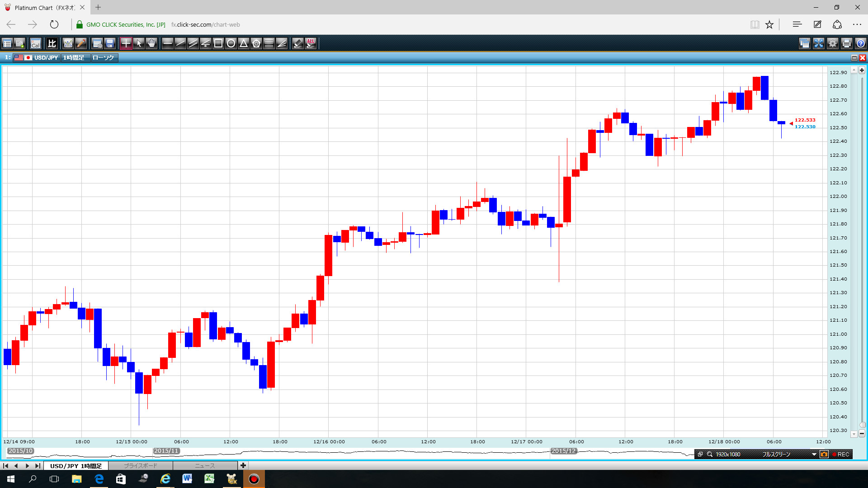This screenshot has width=868, height=488.
Task: Choose the horizontal line drawing tool
Action: [x=167, y=43]
